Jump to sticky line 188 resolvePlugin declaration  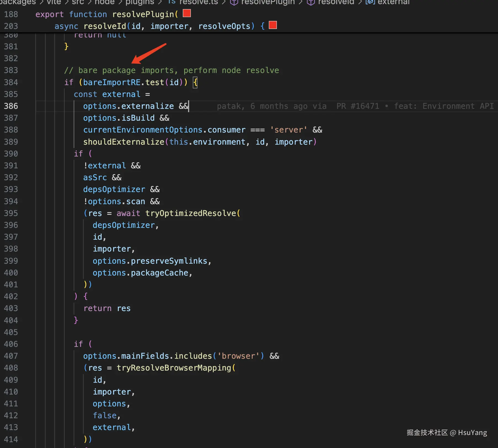point(107,14)
